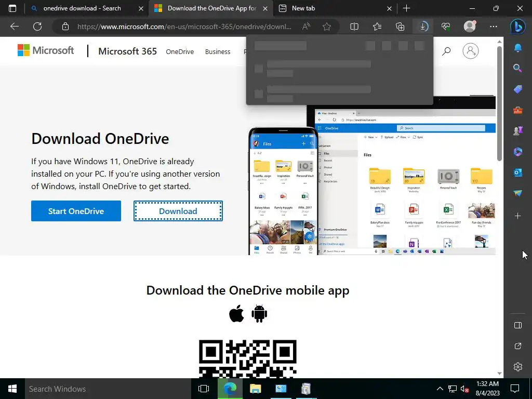
Task: Close the onedrive download Search tab
Action: point(141,8)
